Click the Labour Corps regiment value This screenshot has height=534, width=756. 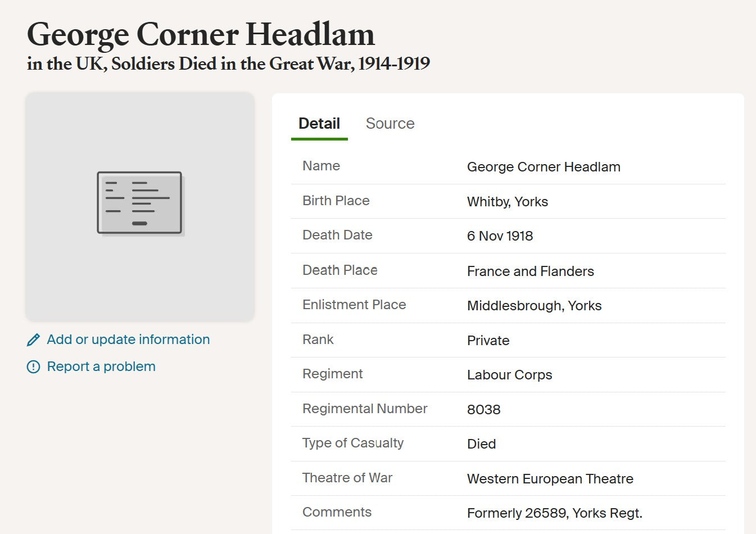tap(509, 375)
